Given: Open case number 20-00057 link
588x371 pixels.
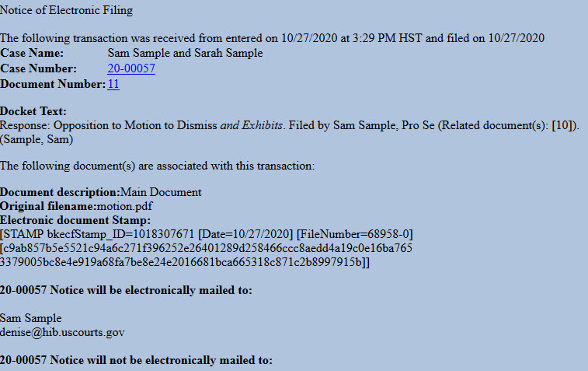Looking at the screenshot, I should tap(131, 68).
